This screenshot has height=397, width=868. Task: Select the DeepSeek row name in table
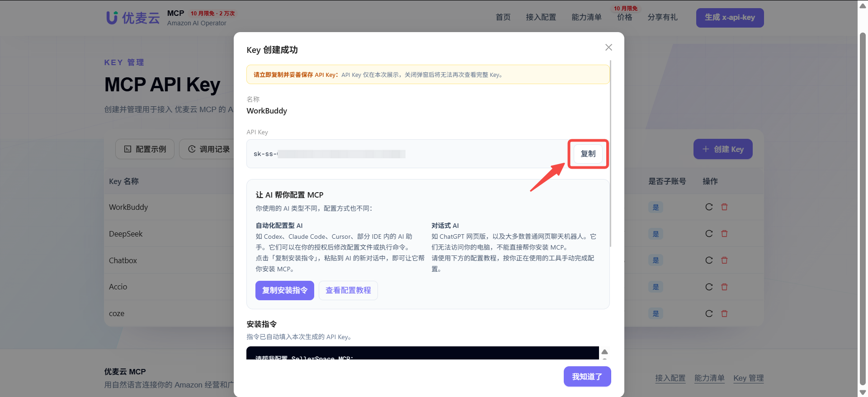coord(126,234)
